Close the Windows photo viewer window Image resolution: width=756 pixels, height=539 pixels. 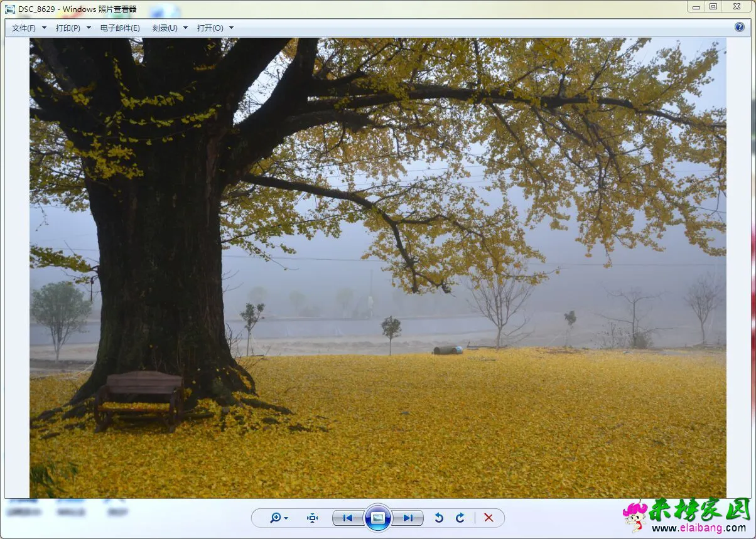pos(736,7)
